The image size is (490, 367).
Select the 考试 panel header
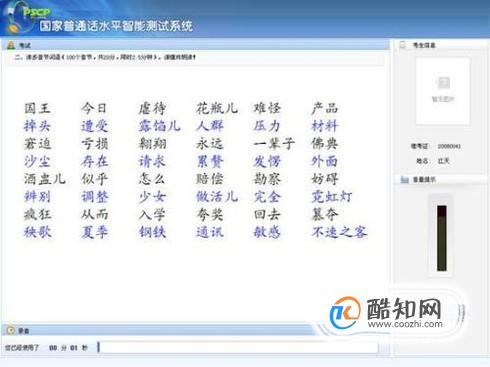click(x=196, y=45)
